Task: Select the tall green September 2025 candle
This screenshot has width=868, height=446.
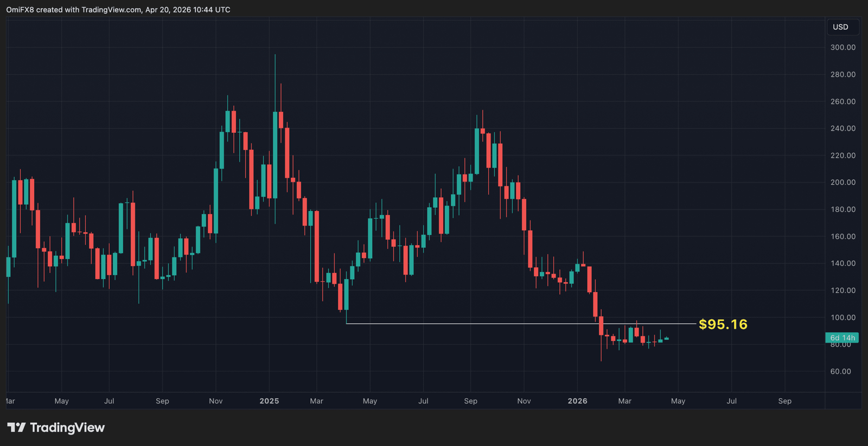Action: point(477,151)
